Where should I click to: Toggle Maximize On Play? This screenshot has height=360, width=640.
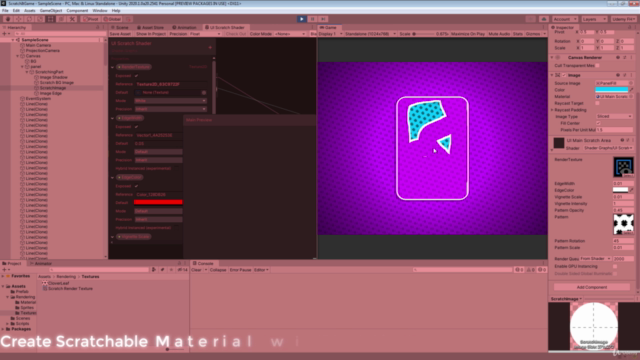[x=468, y=34]
